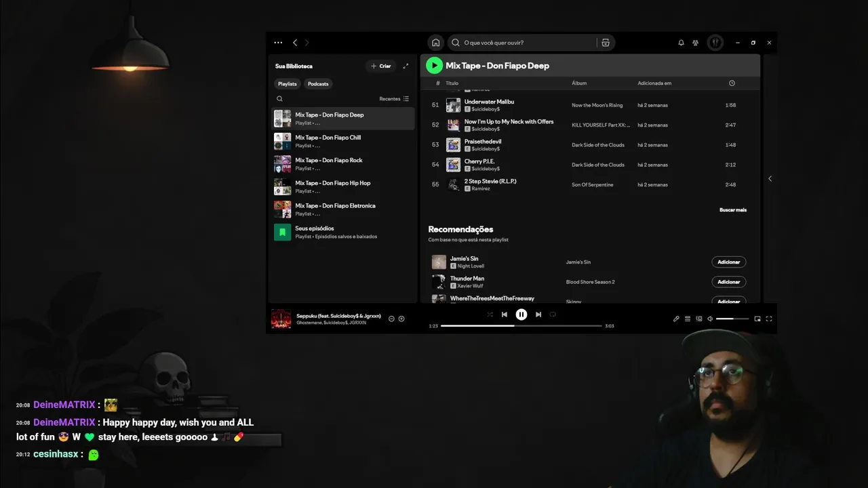This screenshot has height=488, width=868.
Task: Click the Buscar mais link
Action: [733, 210]
